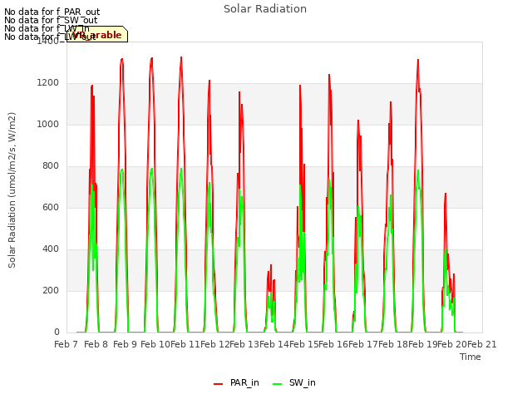Click the y-axis label Solar Radiation (umol/m2/s, W/m2)
This screenshot has height=399, width=532.
[x=12, y=190]
